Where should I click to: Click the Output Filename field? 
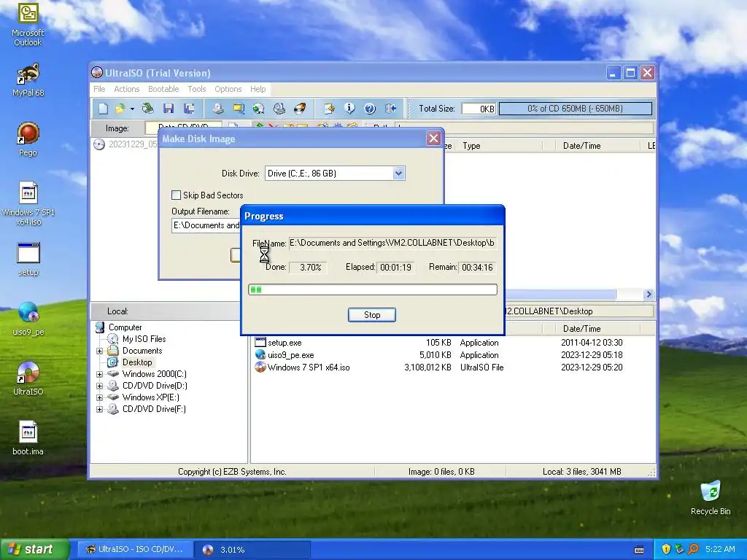pos(206,225)
